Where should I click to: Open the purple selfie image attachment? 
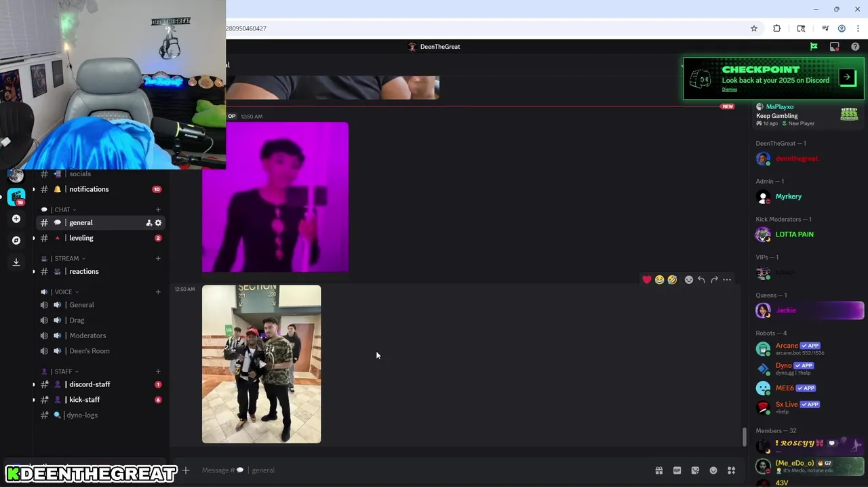click(x=275, y=197)
